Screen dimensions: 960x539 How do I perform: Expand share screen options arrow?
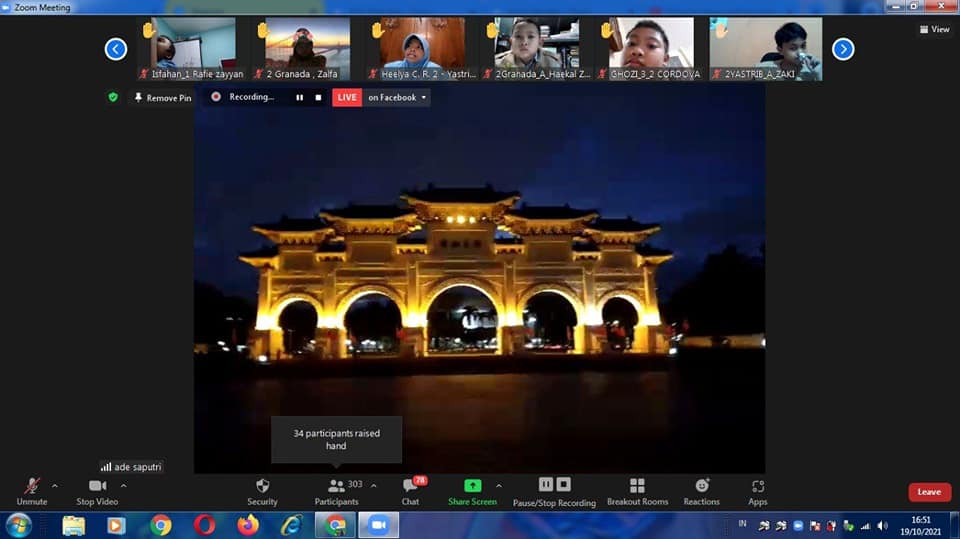(x=499, y=486)
